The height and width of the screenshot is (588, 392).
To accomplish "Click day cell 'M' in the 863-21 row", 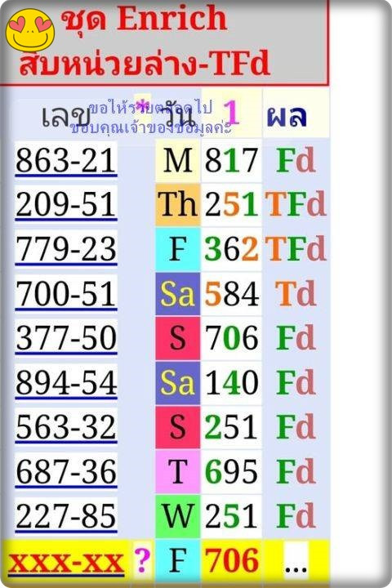I will 178,161.
